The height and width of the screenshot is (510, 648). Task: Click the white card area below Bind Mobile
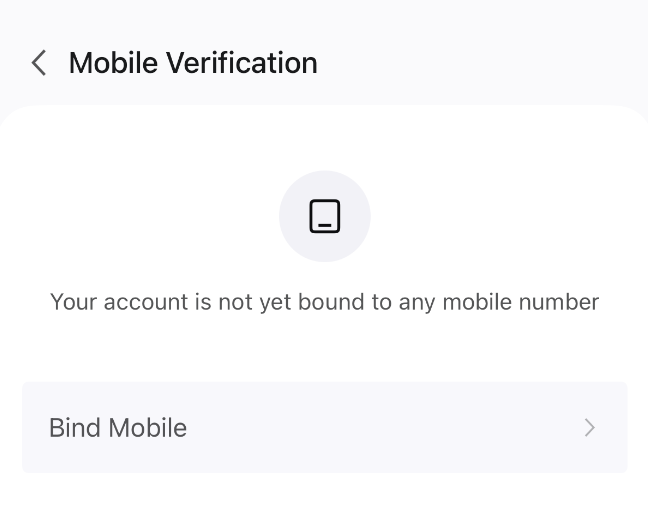point(325,492)
